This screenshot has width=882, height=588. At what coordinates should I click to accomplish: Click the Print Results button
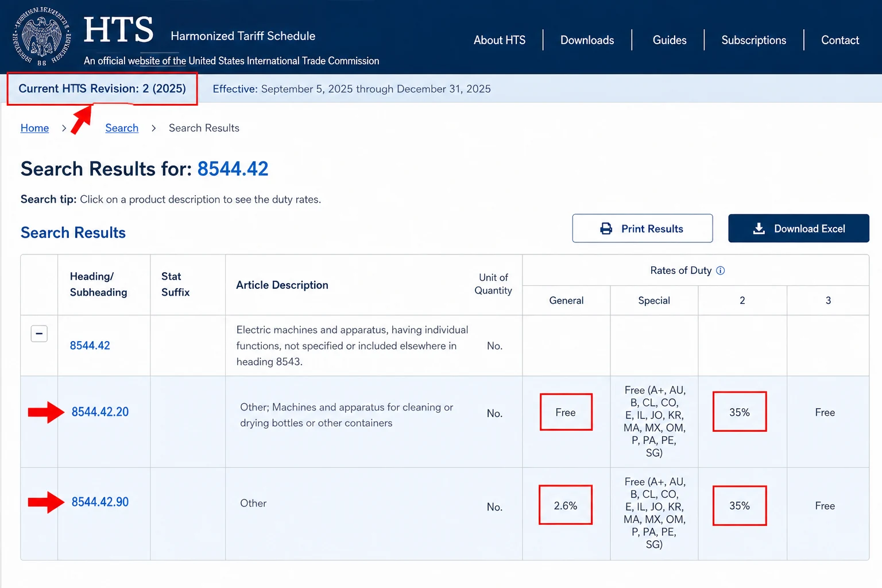(643, 229)
